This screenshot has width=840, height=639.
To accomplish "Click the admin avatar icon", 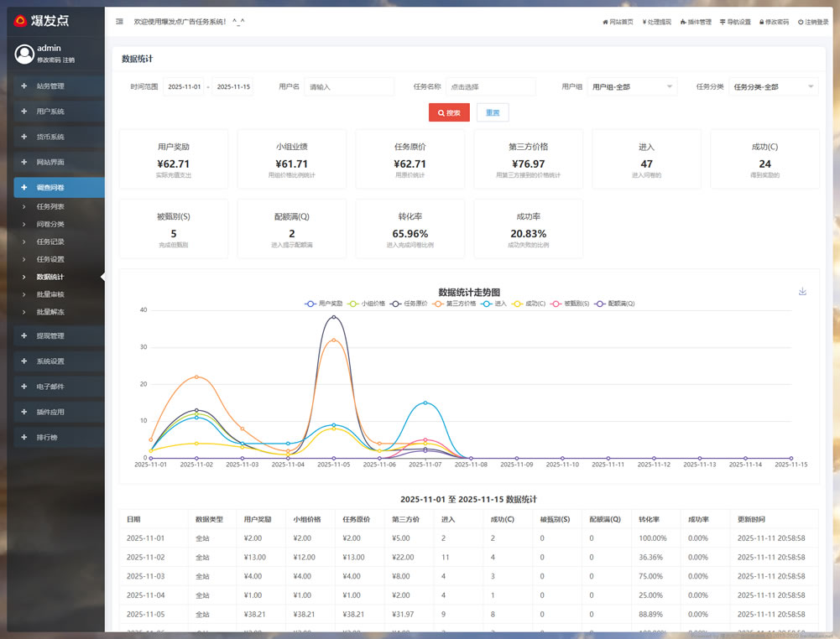I will [x=23, y=54].
